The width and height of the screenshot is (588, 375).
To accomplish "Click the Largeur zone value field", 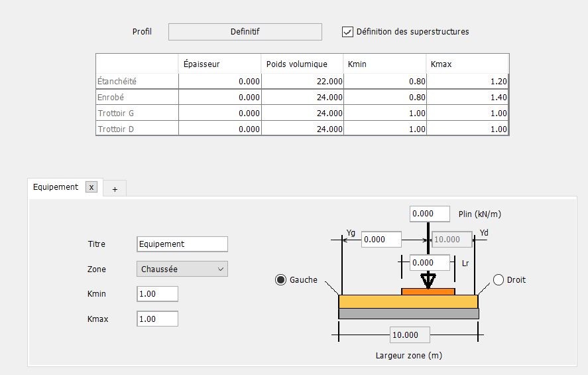I will coord(410,335).
